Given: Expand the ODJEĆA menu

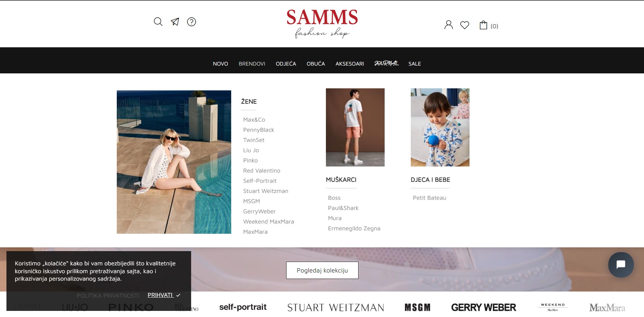Looking at the screenshot, I should coord(286,64).
